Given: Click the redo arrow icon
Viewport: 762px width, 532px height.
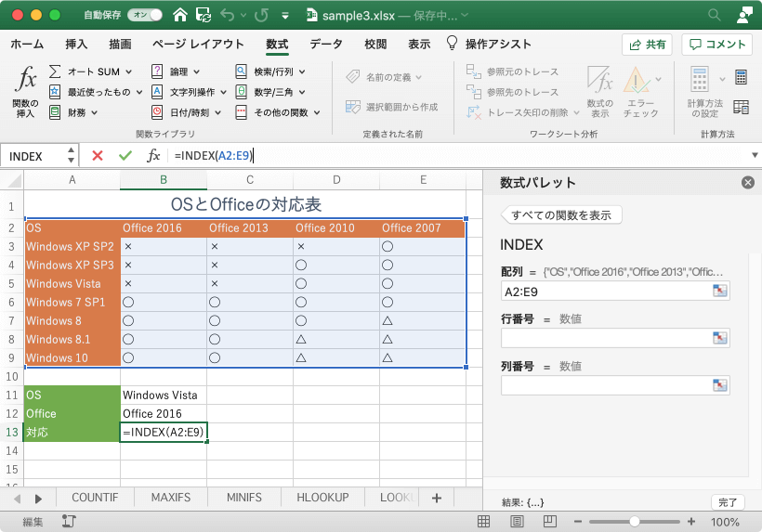Looking at the screenshot, I should tap(261, 15).
